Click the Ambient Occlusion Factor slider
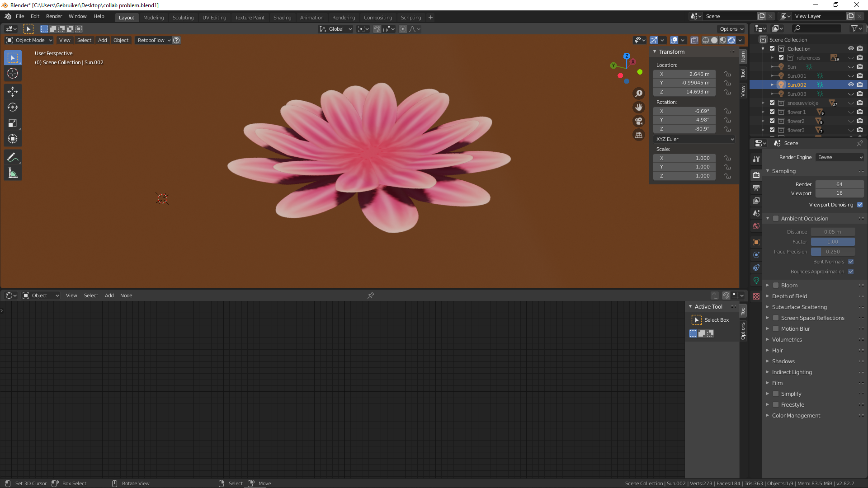This screenshot has height=488, width=868. coord(832,242)
